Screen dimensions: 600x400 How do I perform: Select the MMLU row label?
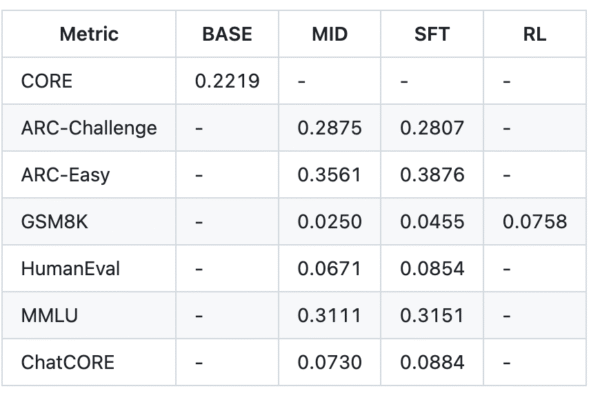50,315
